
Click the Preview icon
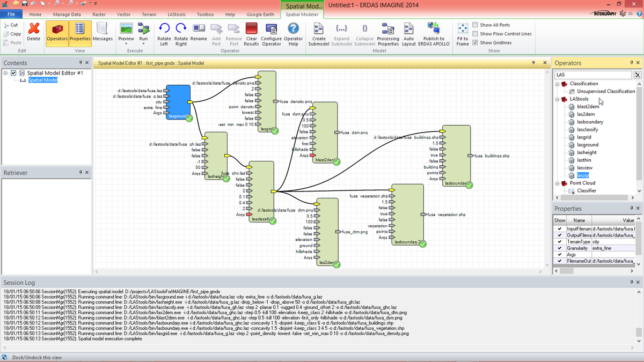click(x=126, y=28)
